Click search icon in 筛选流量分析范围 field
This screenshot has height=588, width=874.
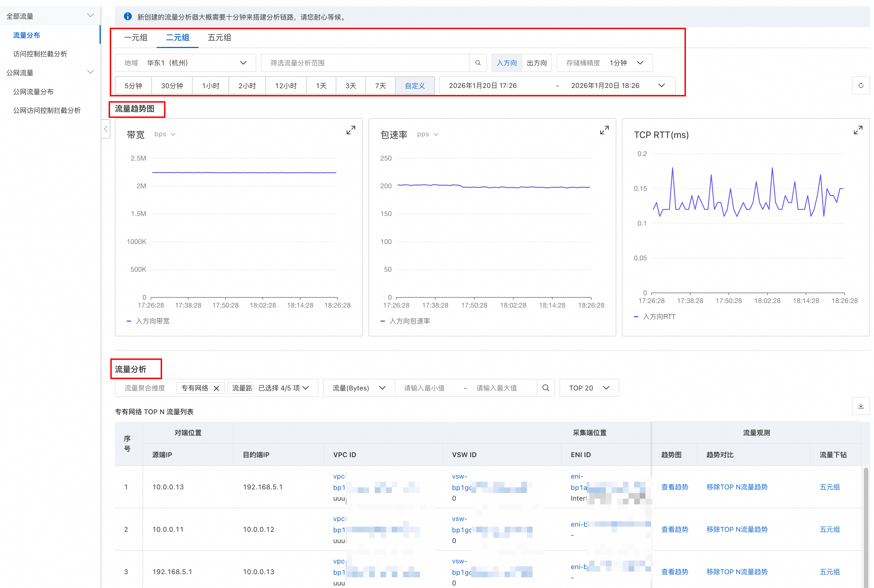point(477,63)
